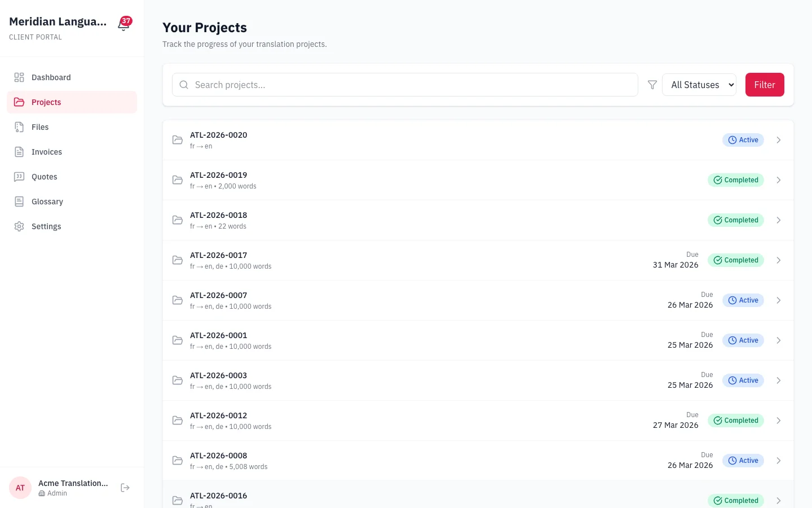
Task: Click the filter funnel icon near search bar
Action: pyautogui.click(x=652, y=85)
